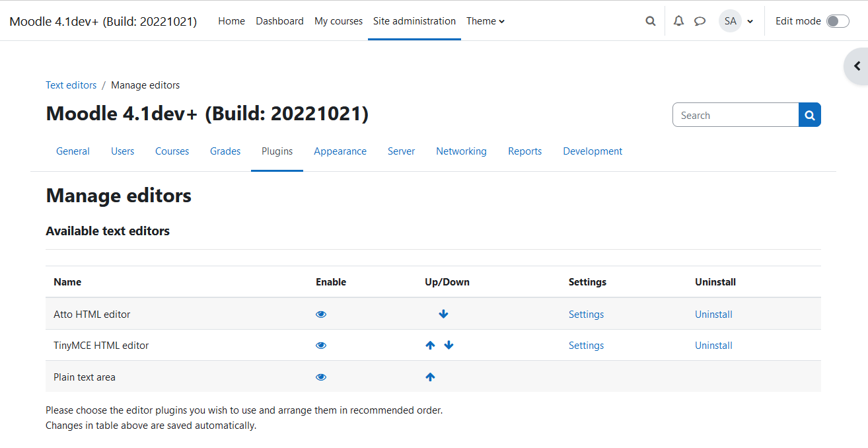This screenshot has height=448, width=868.
Task: Disable the Atto HTML editor eye
Action: pyautogui.click(x=321, y=315)
